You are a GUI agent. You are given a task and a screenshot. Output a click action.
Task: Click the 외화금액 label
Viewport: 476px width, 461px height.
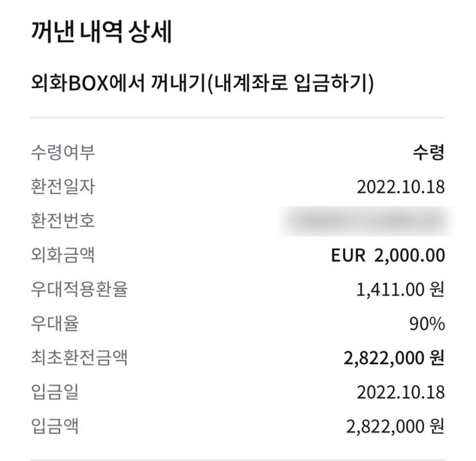63,255
